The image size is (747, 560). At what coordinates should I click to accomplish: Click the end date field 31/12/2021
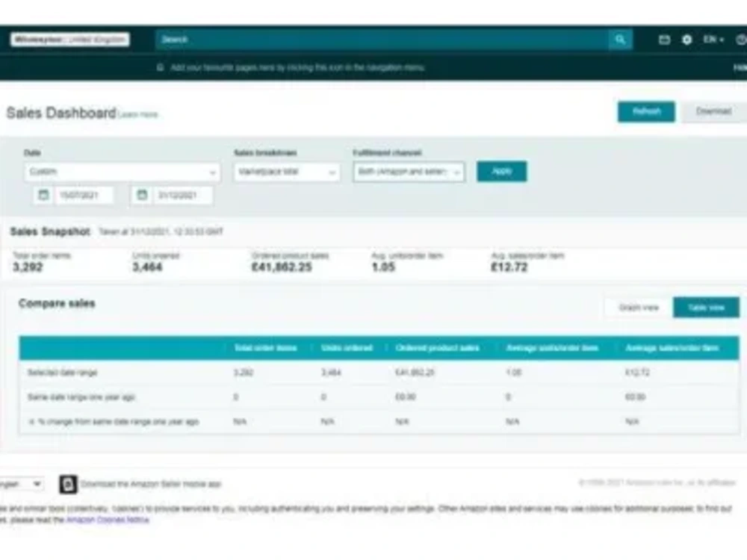click(182, 195)
